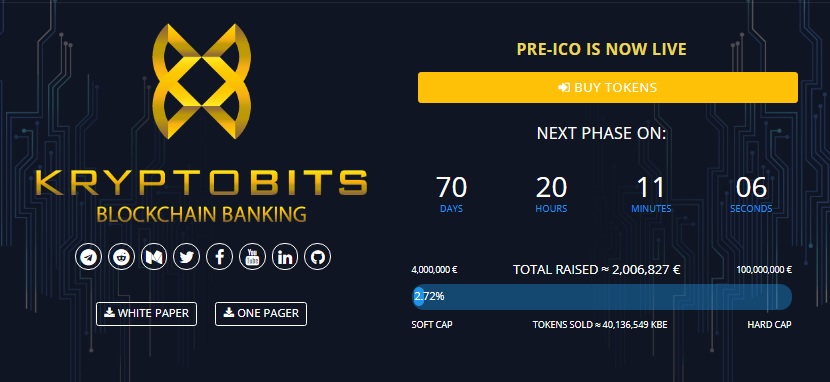
Task: Click the TOKENS SOLD figure text
Action: 600,325
